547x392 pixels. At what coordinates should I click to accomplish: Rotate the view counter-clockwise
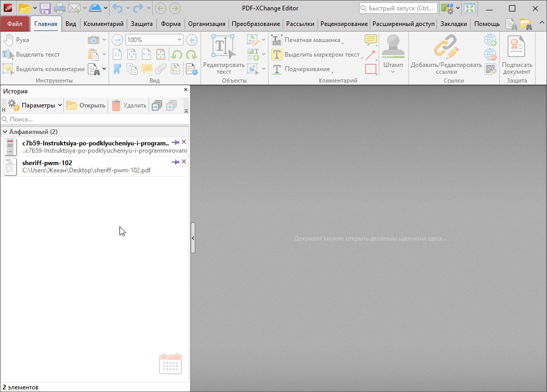[x=177, y=55]
